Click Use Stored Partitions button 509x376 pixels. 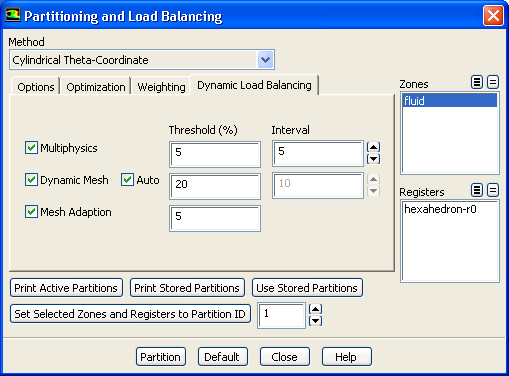307,288
